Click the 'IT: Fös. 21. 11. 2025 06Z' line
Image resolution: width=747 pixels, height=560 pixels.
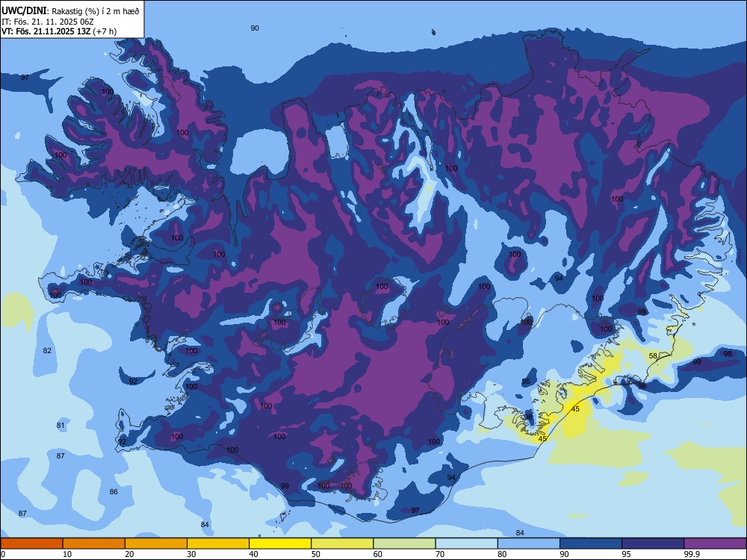click(x=48, y=22)
